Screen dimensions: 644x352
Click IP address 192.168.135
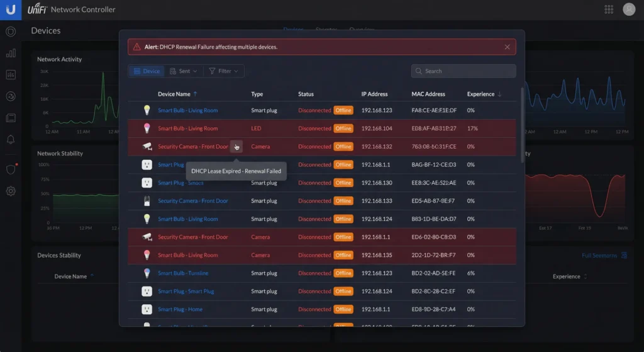[x=377, y=255]
